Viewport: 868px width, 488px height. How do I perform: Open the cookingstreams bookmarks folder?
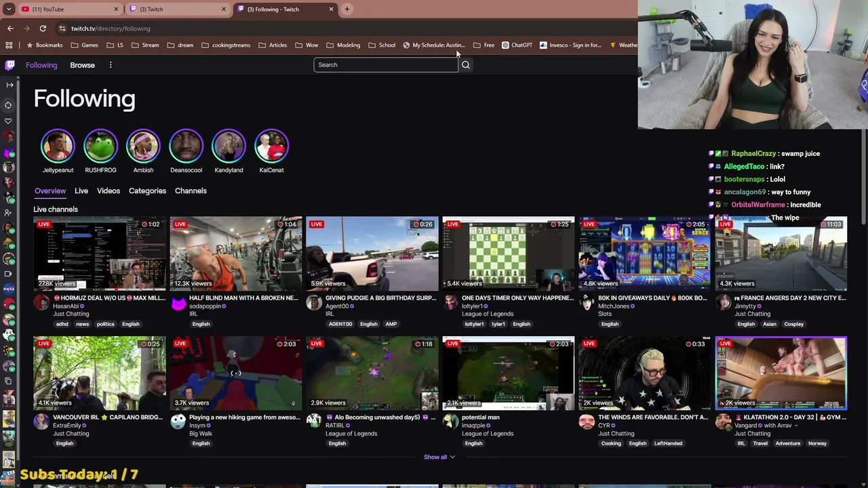pos(225,45)
